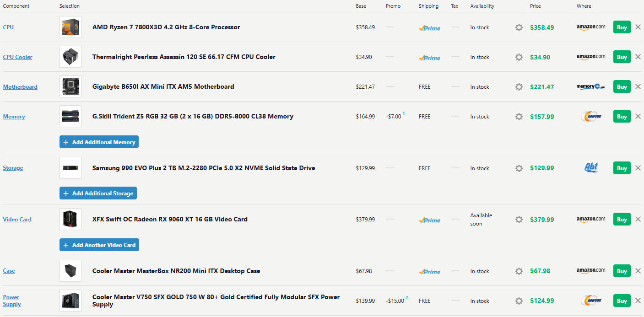Click Prime shipping badge in the Case row

tap(429, 272)
